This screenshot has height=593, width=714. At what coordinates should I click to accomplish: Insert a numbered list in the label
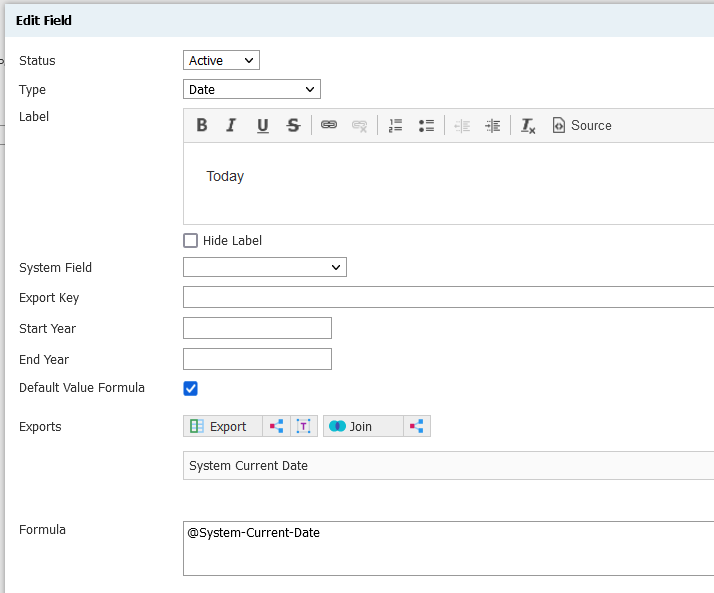[395, 125]
